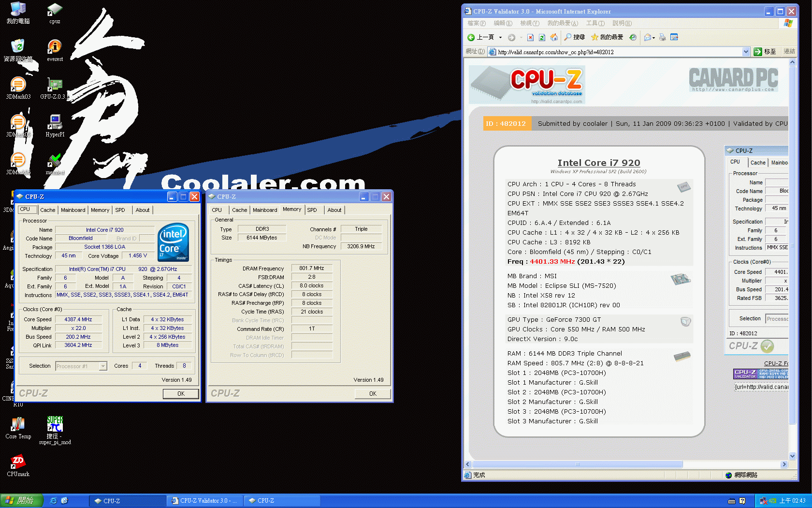This screenshot has width=812, height=508.
Task: Launch the 3DMark03 desktop shortcut
Action: [x=18, y=88]
